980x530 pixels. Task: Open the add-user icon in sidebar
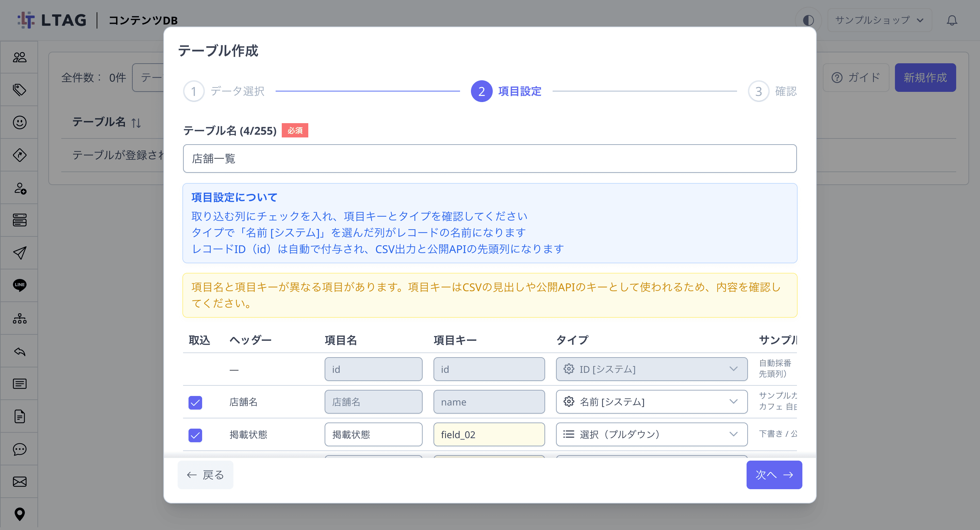pos(19,188)
